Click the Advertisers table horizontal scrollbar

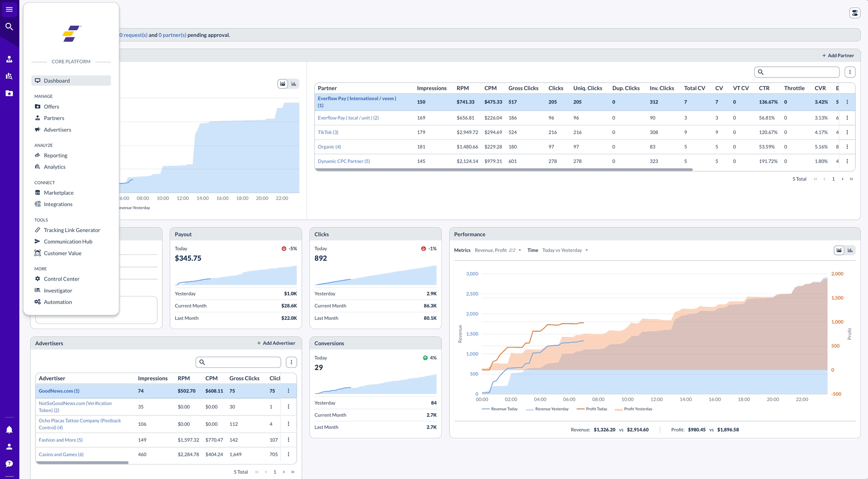pos(82,463)
